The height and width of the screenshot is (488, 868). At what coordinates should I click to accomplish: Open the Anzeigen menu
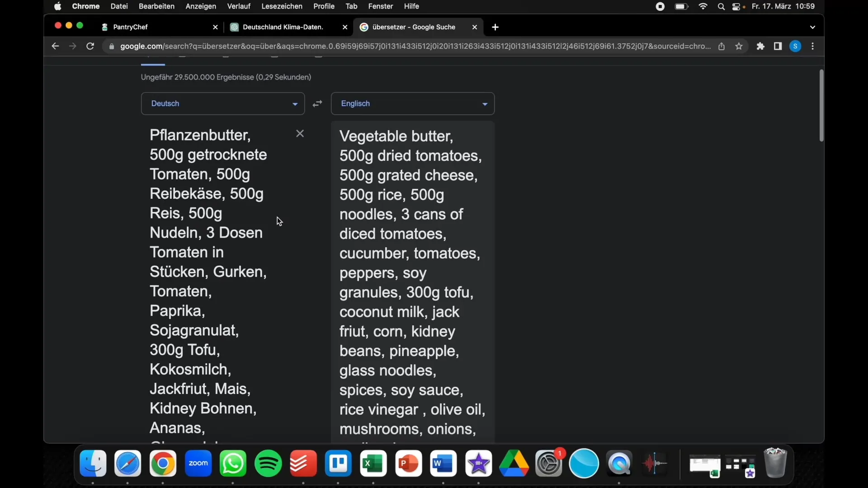click(x=201, y=6)
